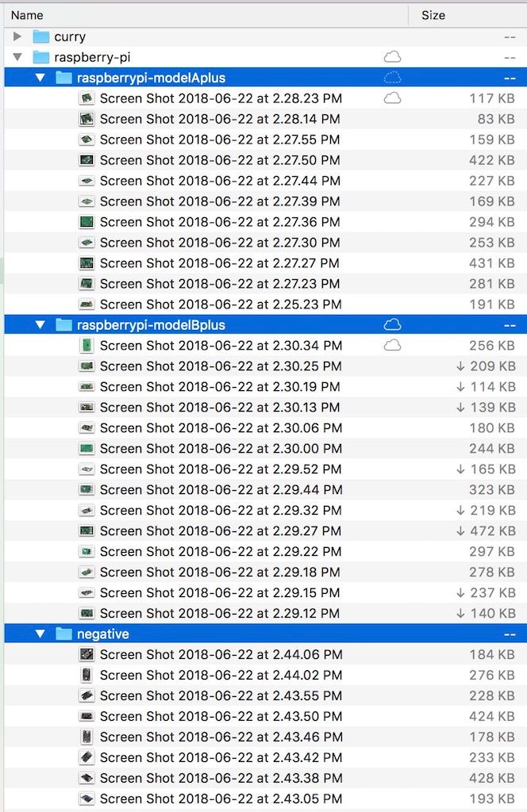Select 'Screen Shot 2018-06-22 at 2.43.55 PM'
Image resolution: width=527 pixels, height=812 pixels.
[221, 696]
